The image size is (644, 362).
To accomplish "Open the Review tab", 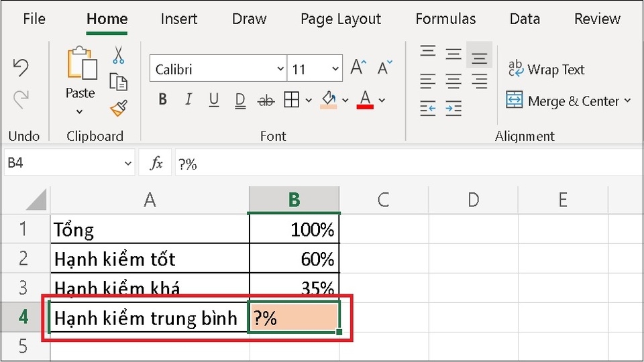I will pos(597,19).
